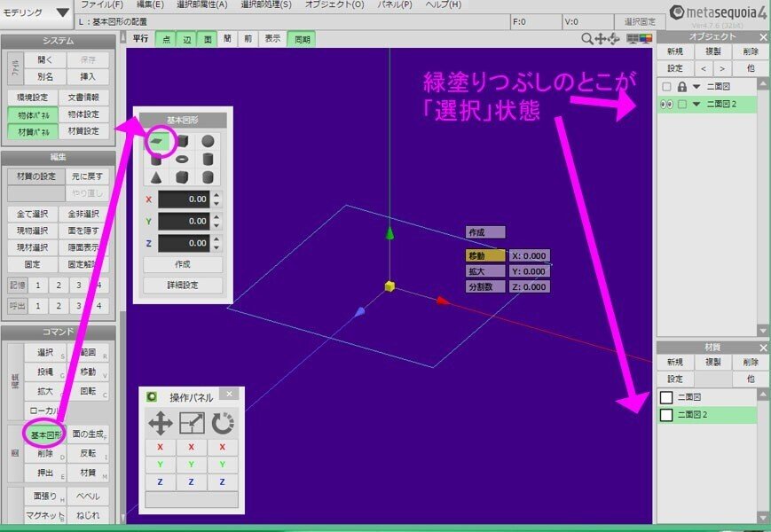Toggle visibility eyes on 二面図 2 object
The height and width of the screenshot is (532, 771).
[x=667, y=104]
